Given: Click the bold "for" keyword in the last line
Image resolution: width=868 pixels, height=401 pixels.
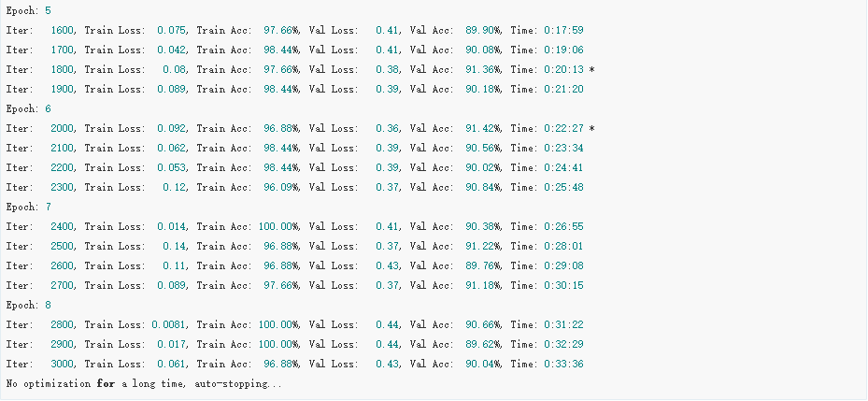Looking at the screenshot, I should [x=106, y=383].
